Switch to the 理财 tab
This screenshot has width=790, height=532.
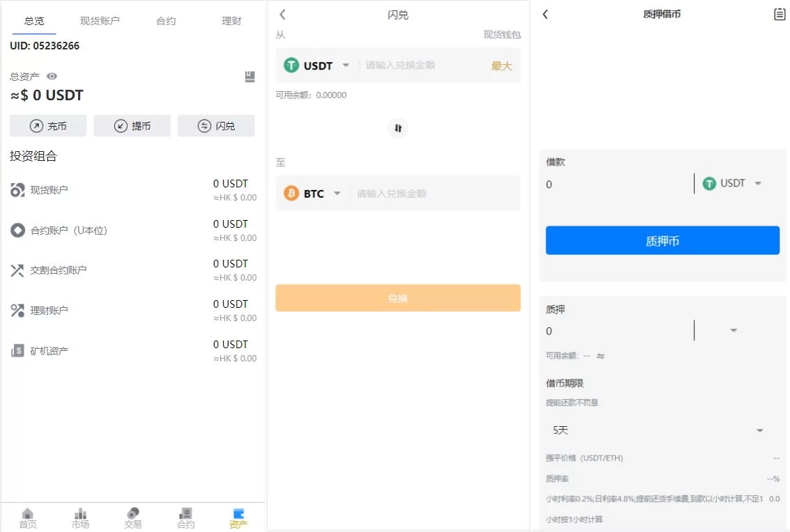coord(231,21)
